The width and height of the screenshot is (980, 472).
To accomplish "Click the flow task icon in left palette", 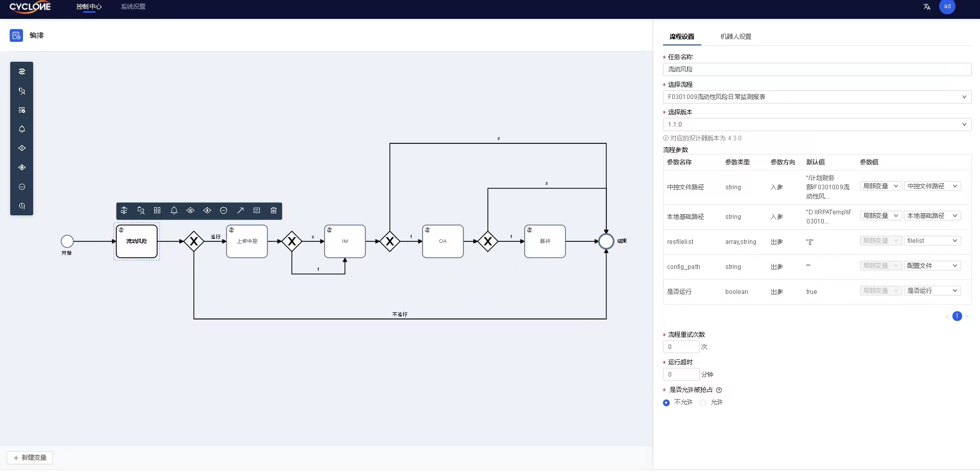I will click(22, 71).
